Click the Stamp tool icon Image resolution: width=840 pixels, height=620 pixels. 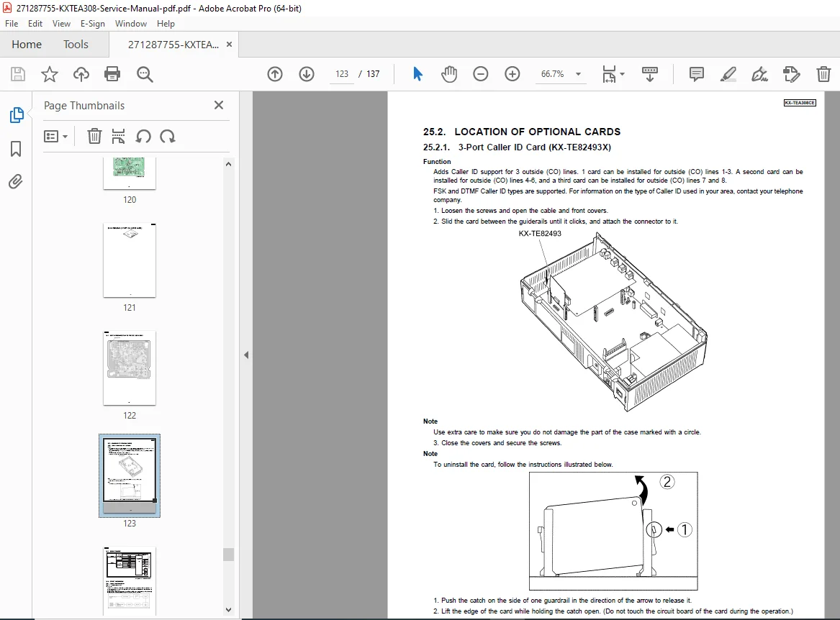(791, 74)
